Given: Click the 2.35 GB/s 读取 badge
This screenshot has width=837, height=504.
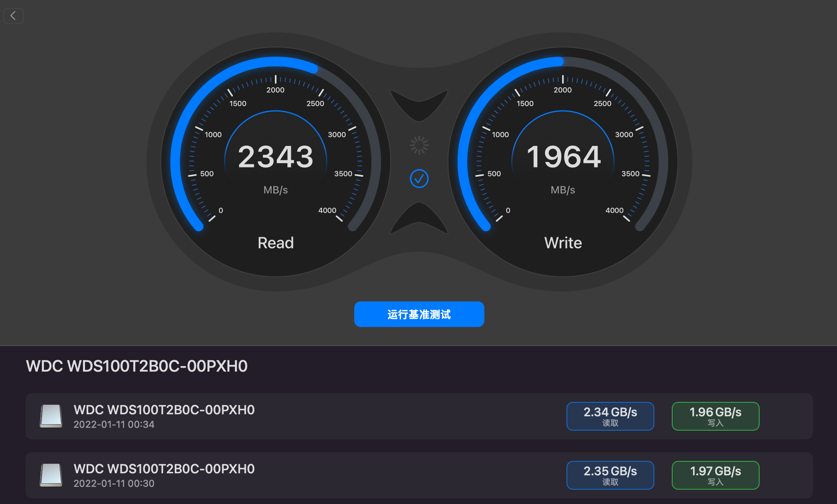Looking at the screenshot, I should (x=610, y=475).
